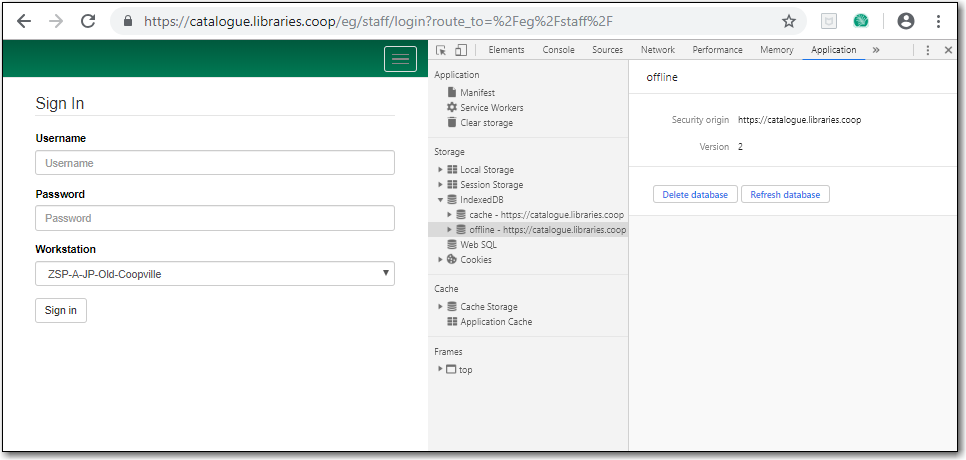Screen dimensions: 966x460
Task: Toggle the device toolbar icon
Action: click(x=460, y=50)
